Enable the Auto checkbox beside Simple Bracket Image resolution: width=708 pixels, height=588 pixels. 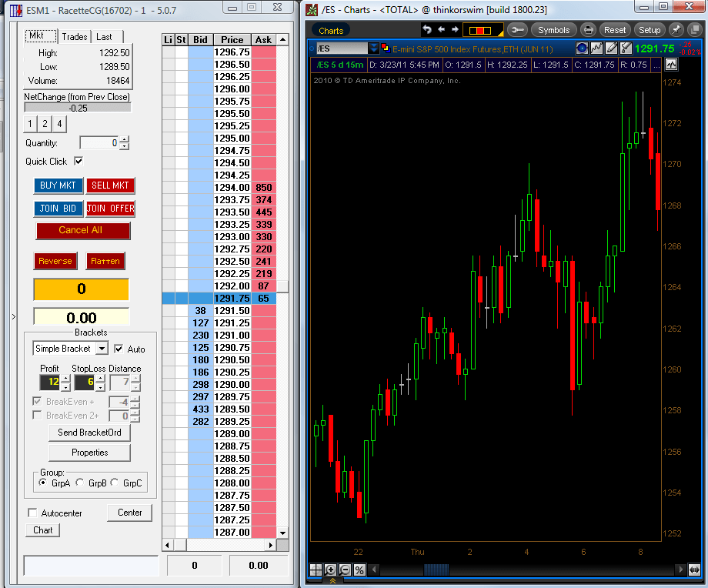[118, 349]
